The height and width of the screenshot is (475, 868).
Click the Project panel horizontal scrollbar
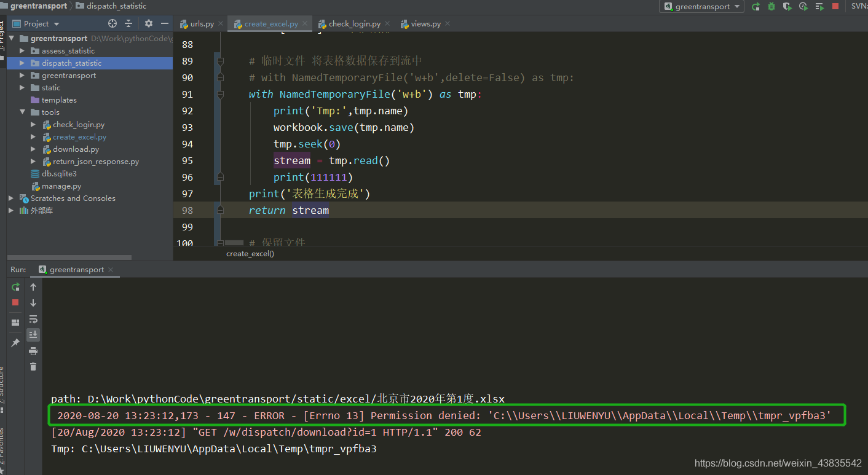click(x=69, y=257)
